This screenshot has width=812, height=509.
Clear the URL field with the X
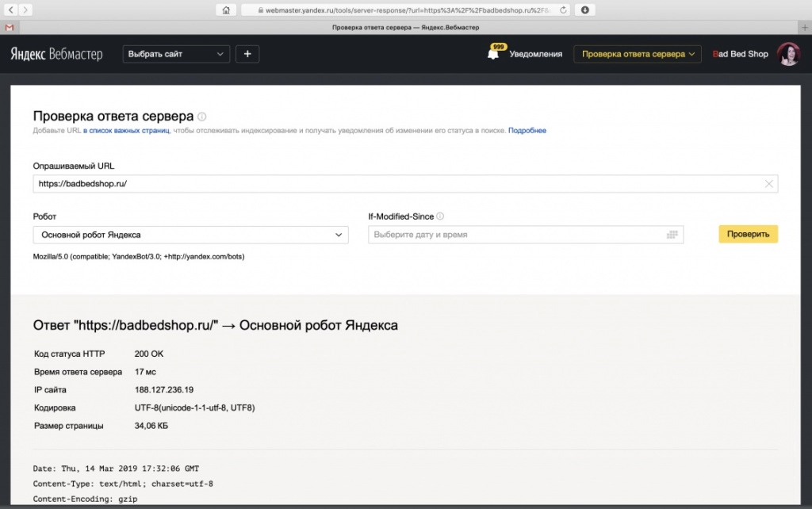768,184
